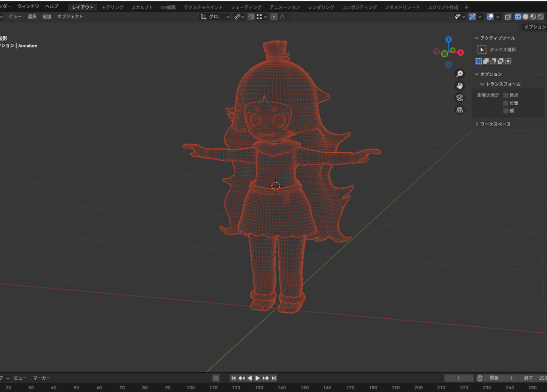
Task: Click the 終了 end frame field
Action: coord(534,378)
